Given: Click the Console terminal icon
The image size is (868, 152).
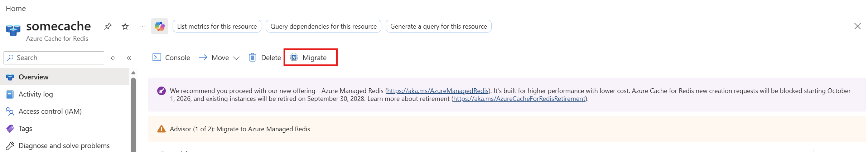Looking at the screenshot, I should pos(157,57).
